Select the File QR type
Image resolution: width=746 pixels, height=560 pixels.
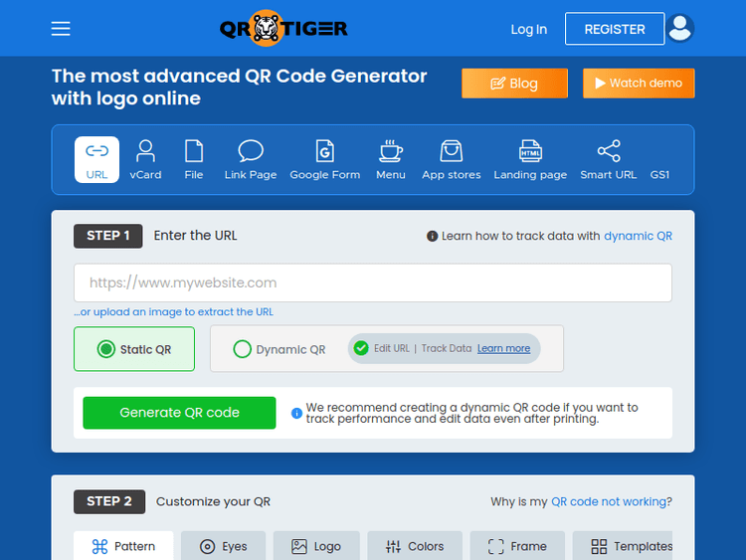pos(194,160)
